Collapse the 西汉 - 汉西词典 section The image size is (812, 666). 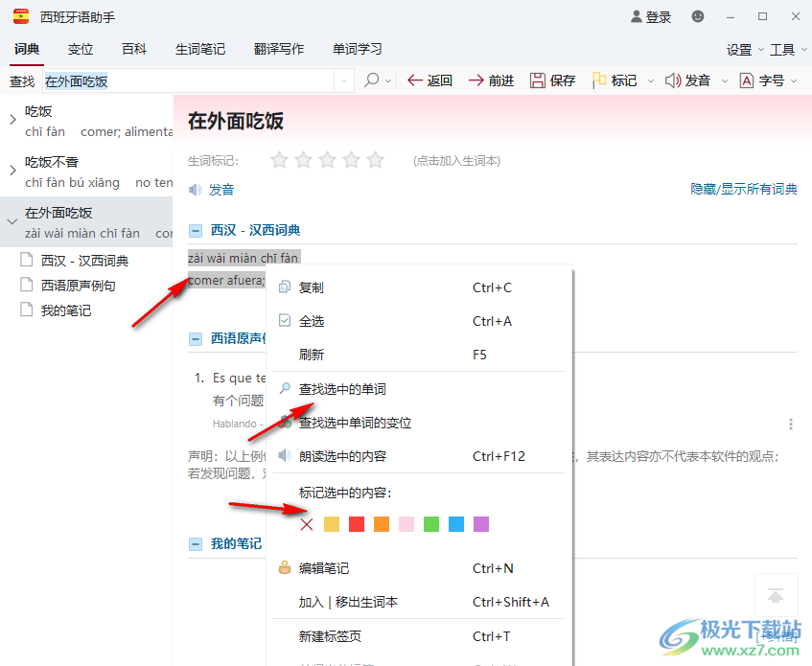[196, 231]
